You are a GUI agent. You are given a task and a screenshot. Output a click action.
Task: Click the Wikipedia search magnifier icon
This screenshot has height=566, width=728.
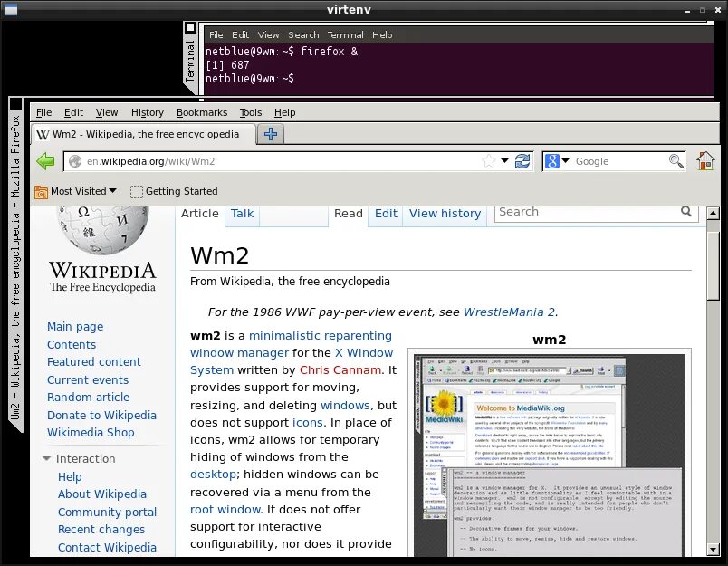[686, 212]
